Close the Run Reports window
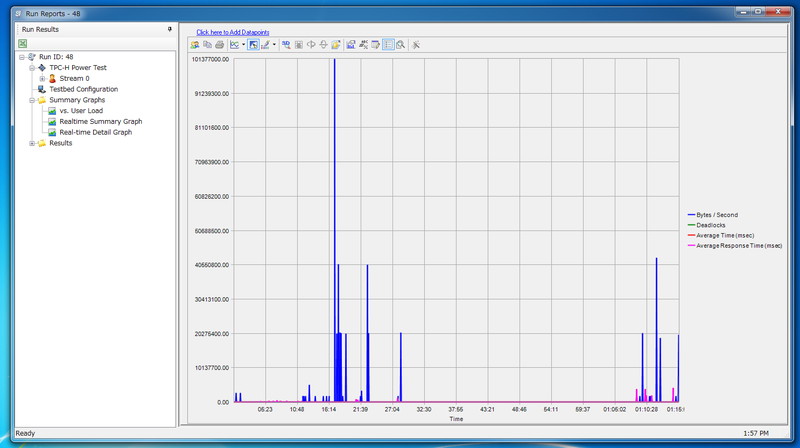The height and width of the screenshot is (448, 800). point(778,11)
